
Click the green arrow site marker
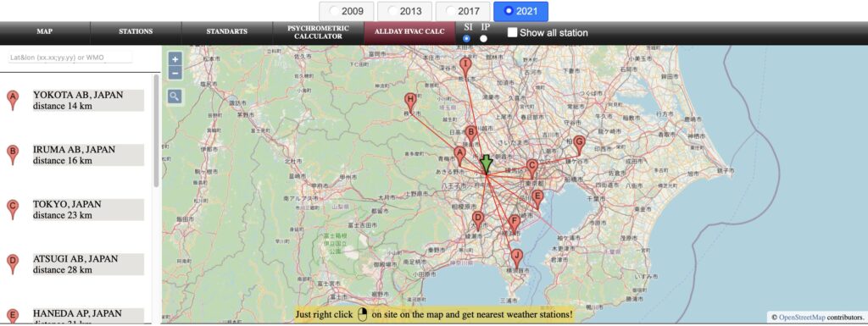486,164
